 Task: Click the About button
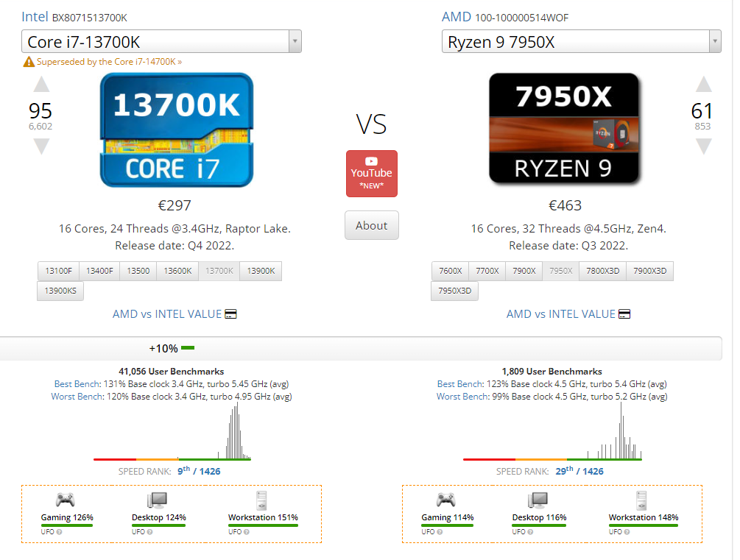click(x=372, y=225)
